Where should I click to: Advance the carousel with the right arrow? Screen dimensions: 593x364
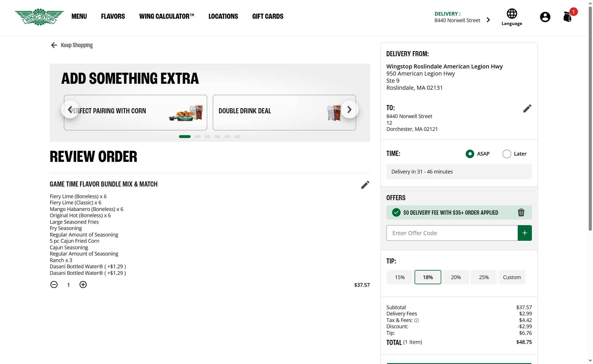point(349,109)
